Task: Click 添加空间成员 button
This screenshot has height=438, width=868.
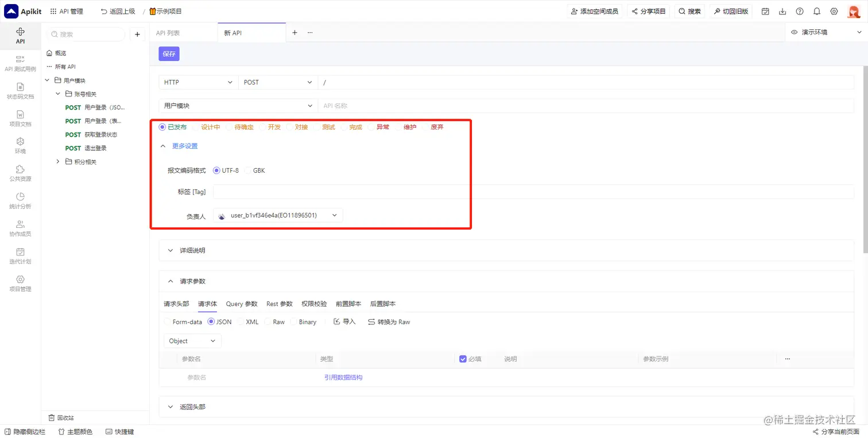Action: [x=595, y=11]
